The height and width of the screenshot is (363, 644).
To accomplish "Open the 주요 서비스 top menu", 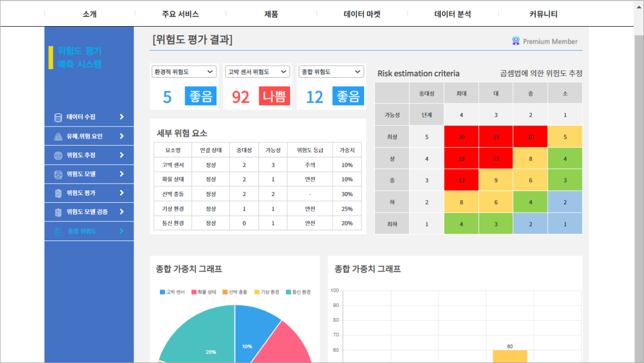I will [181, 14].
